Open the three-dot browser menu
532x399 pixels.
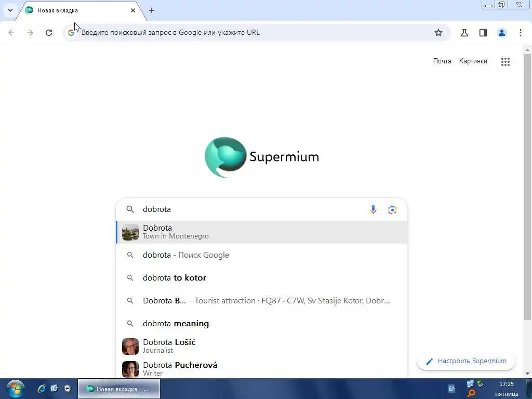pyautogui.click(x=521, y=33)
